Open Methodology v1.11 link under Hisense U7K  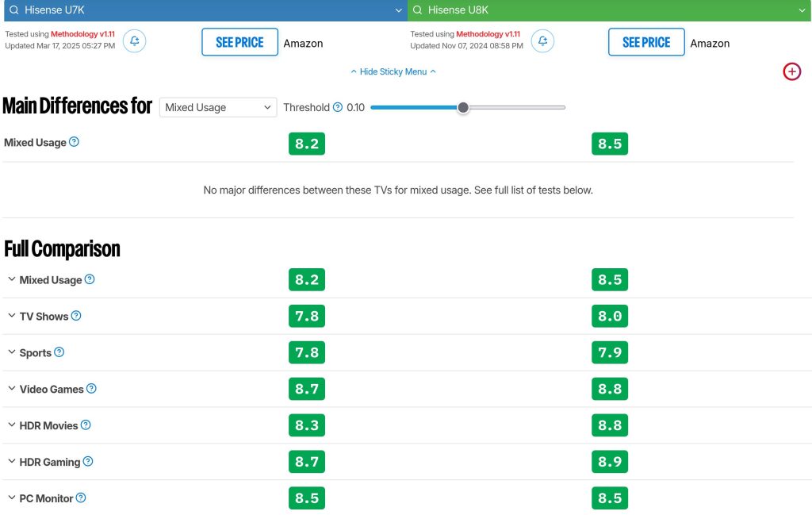click(x=82, y=34)
